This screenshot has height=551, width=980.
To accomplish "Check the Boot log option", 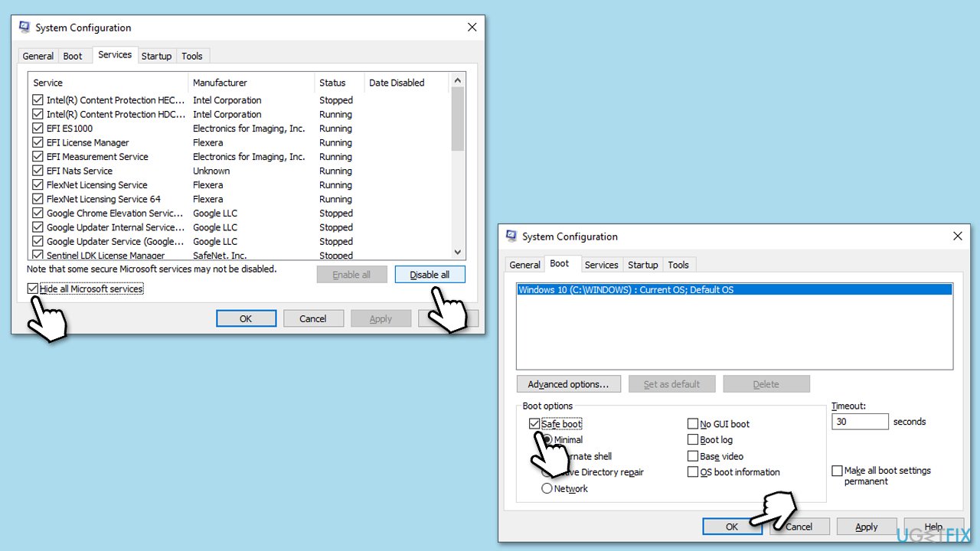I will (x=693, y=440).
